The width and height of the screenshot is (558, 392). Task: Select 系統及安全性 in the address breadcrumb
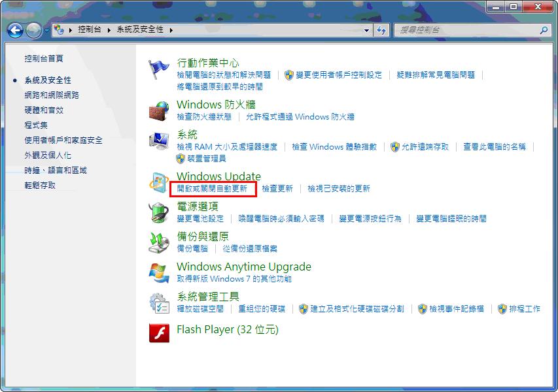pyautogui.click(x=140, y=30)
